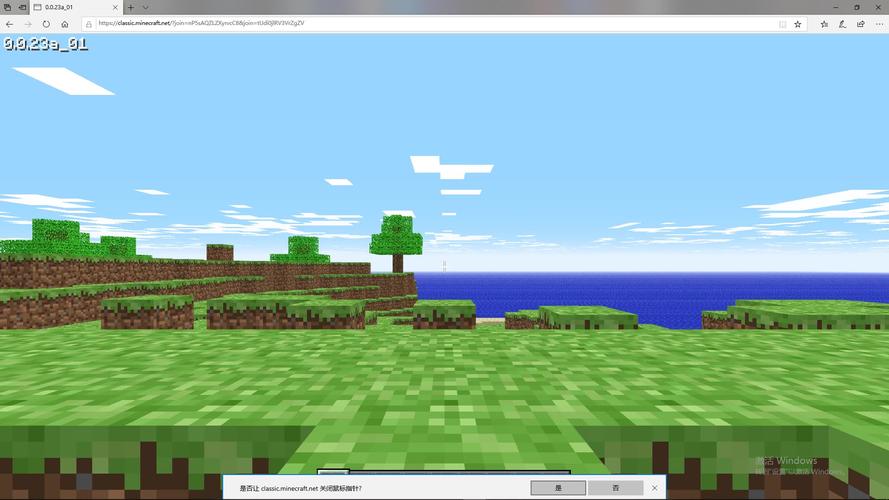Image resolution: width=889 pixels, height=500 pixels.
Task: Show tabs you've set aside
Action: click(8, 7)
